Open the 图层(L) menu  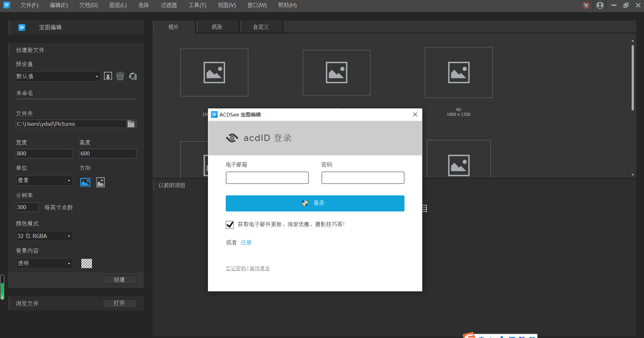(118, 5)
